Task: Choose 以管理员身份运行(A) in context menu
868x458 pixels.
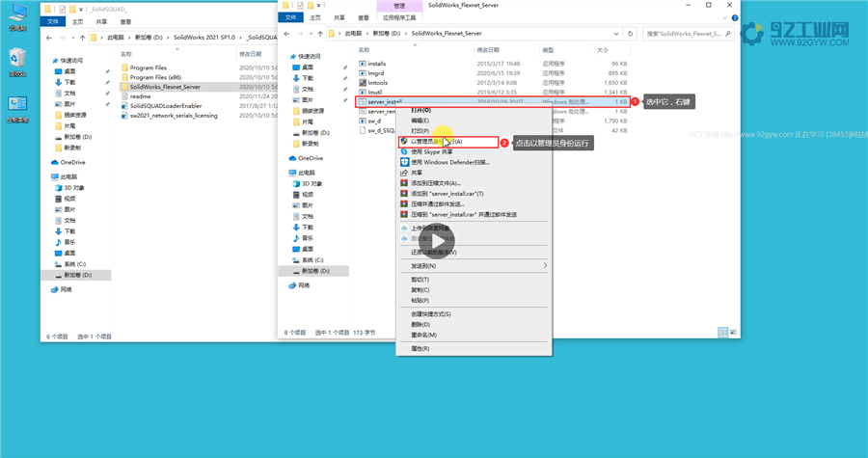Action: click(x=436, y=142)
